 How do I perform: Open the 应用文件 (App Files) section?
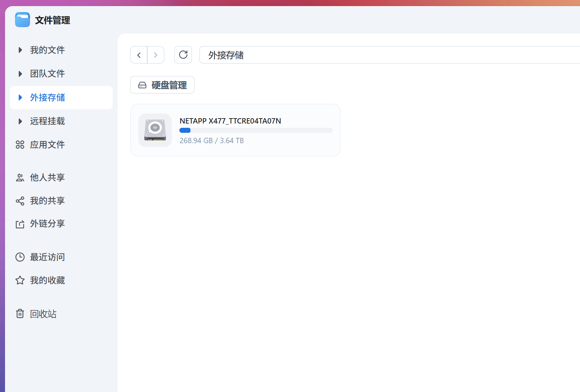(x=48, y=145)
